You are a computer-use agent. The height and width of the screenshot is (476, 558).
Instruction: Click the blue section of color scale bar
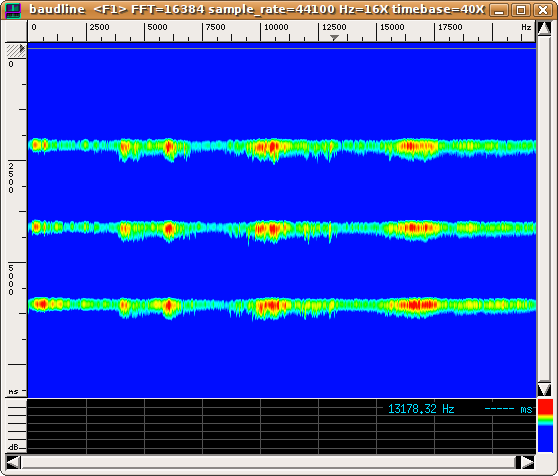[545, 439]
